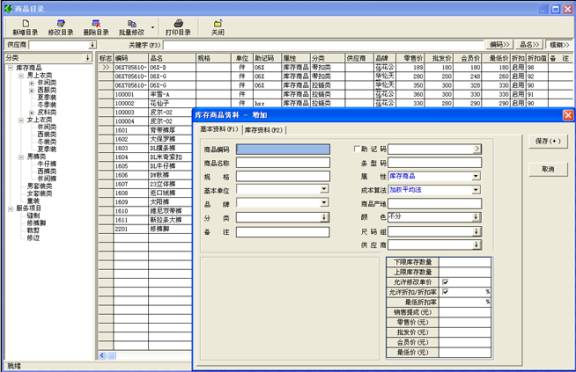Close the 库存商品资料 dialog with red X
Viewport: 576px width, 372px height.
coord(568,115)
